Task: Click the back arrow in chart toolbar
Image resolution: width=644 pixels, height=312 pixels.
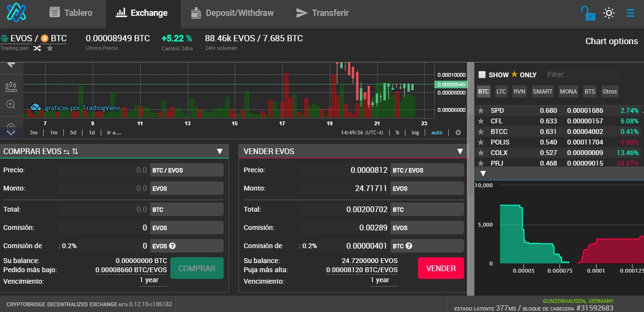Action: [x=11, y=64]
